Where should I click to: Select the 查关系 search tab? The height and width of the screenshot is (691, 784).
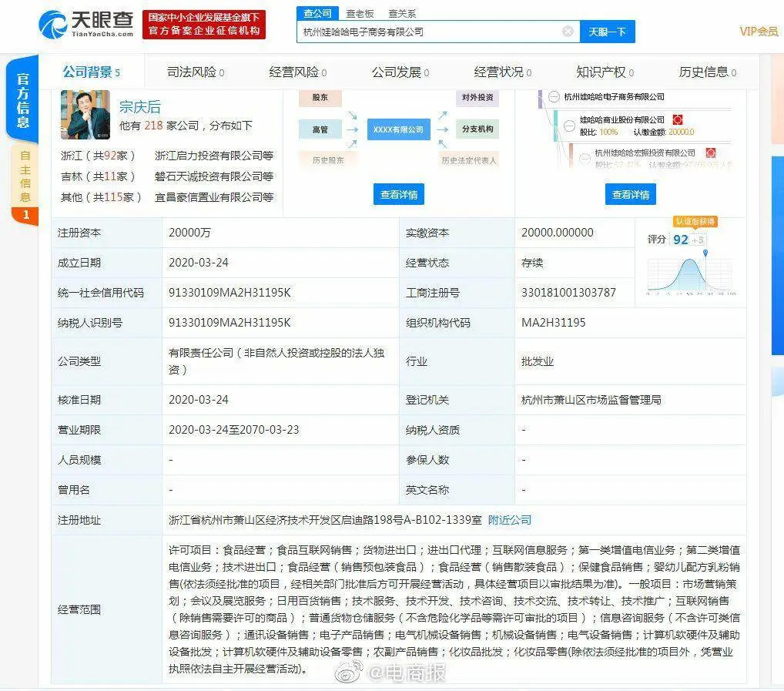402,14
